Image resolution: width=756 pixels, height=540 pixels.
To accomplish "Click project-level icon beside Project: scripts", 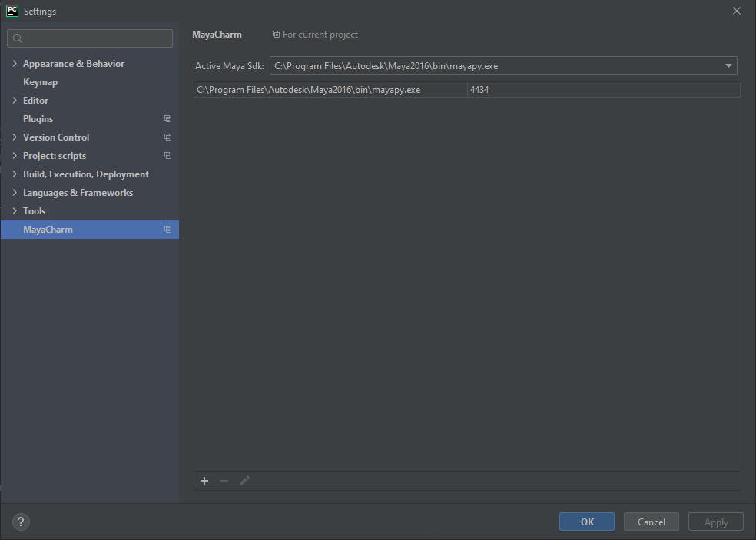I will pyautogui.click(x=167, y=156).
